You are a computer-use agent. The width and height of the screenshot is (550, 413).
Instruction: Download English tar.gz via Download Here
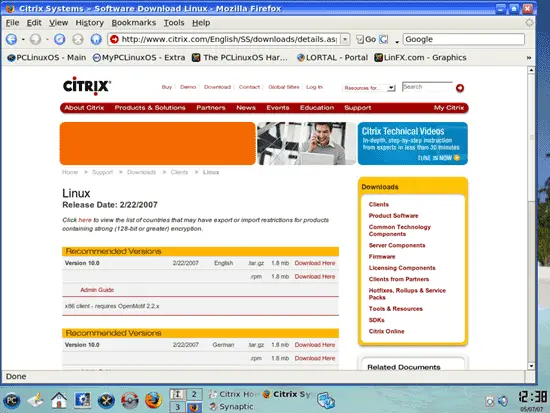coord(315,263)
